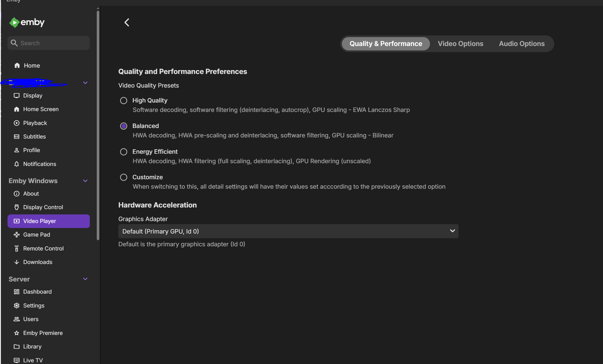603x364 pixels.
Task: Select Customize preset radio button
Action: coord(124,177)
